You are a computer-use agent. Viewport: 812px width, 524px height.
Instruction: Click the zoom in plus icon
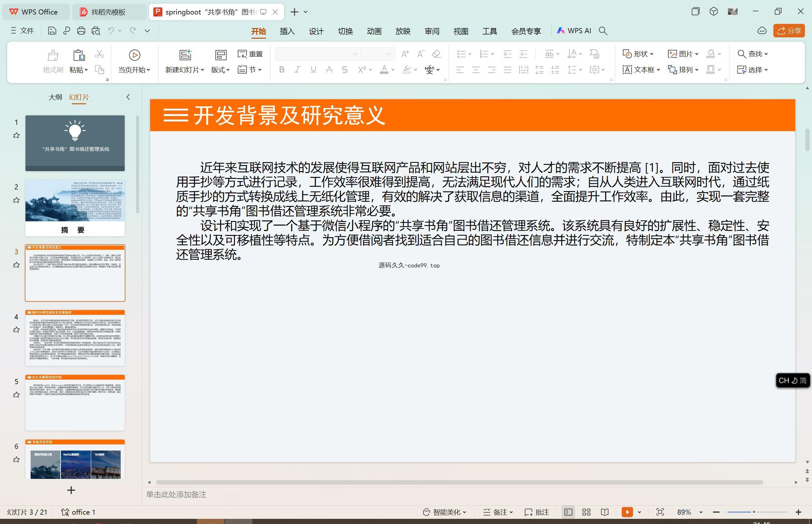tap(798, 512)
